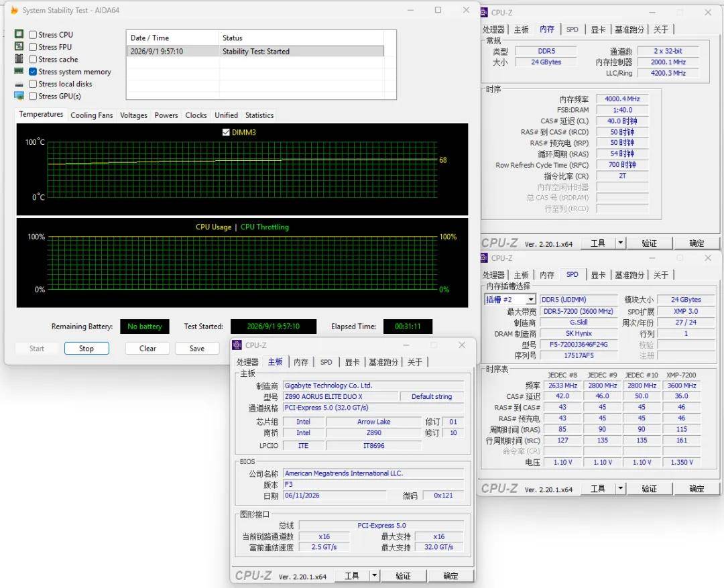Click the F5-7200J3646F24G part number field

(x=579, y=345)
